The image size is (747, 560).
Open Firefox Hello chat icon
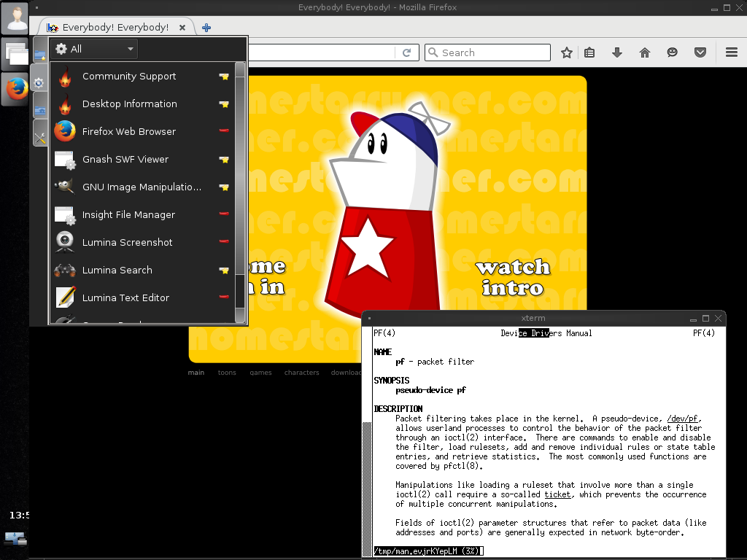click(x=672, y=52)
